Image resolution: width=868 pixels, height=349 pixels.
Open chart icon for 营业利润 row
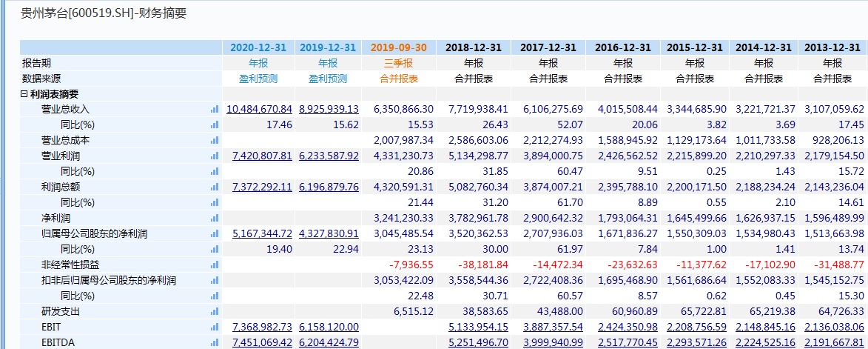point(215,156)
